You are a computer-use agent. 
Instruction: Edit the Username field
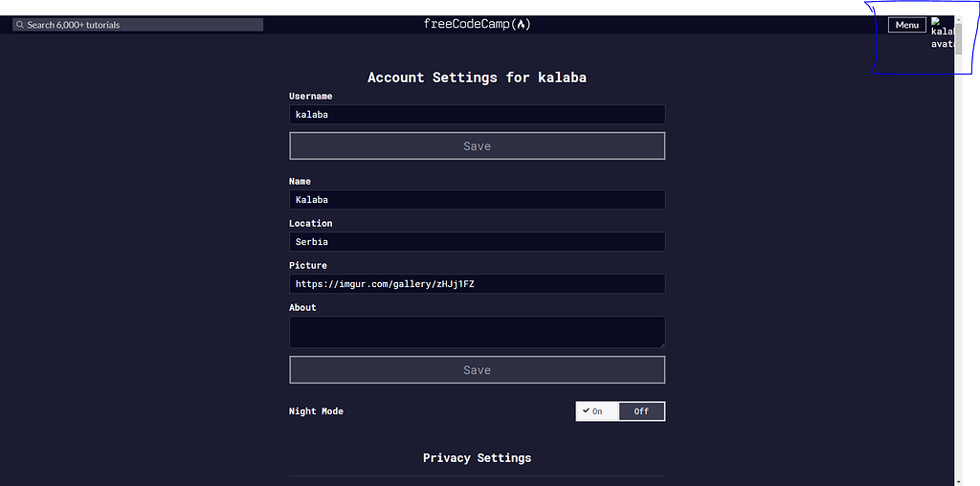click(477, 115)
